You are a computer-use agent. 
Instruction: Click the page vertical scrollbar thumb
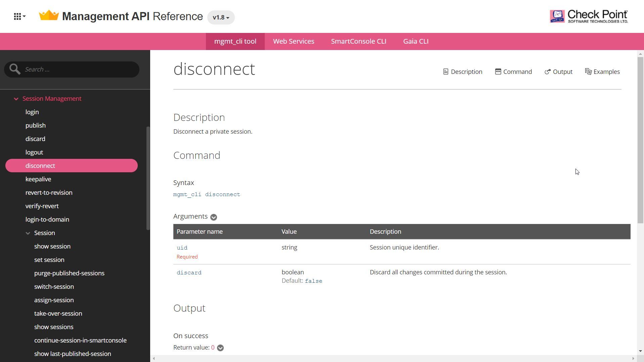[640, 139]
